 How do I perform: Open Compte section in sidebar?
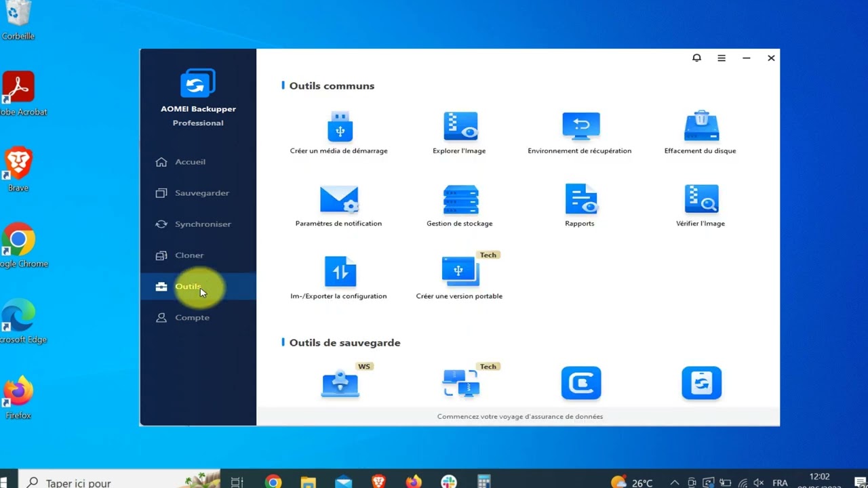[198, 318]
